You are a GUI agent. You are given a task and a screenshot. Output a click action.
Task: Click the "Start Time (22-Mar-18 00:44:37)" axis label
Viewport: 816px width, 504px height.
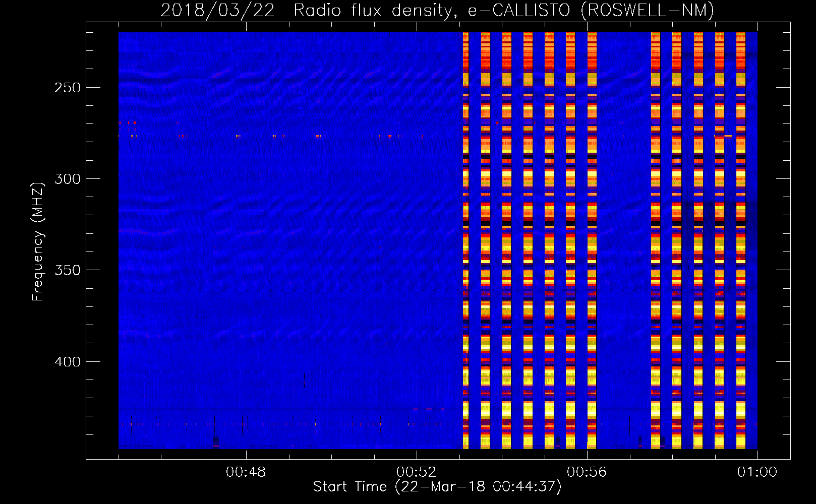(x=437, y=487)
